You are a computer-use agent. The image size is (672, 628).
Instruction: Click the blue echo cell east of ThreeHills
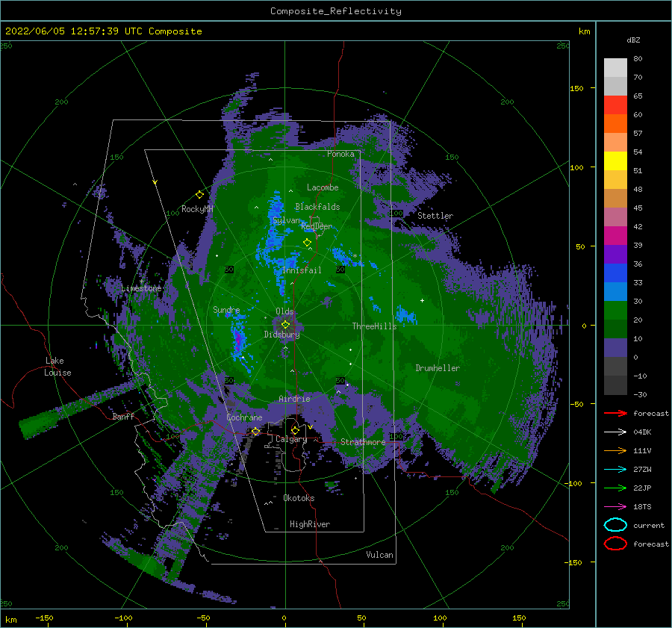(405, 316)
